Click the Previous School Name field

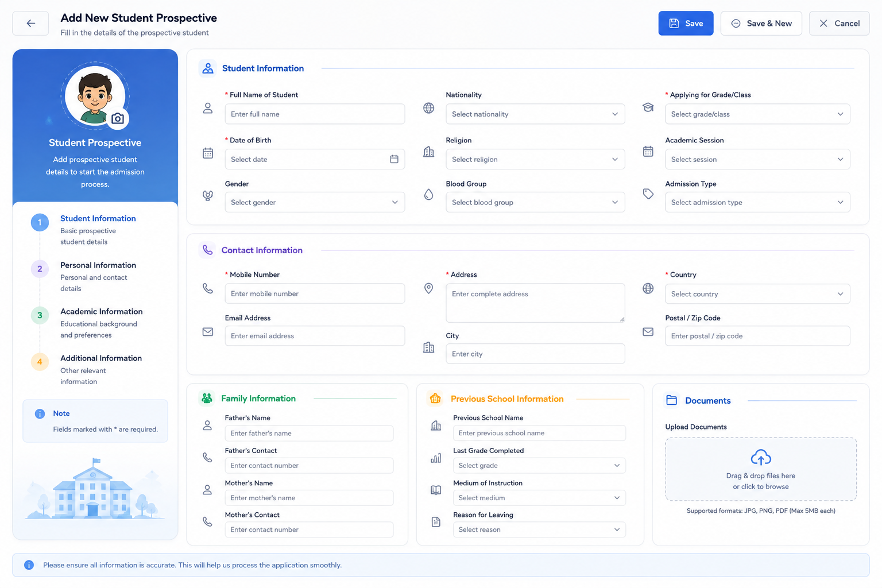[539, 433]
